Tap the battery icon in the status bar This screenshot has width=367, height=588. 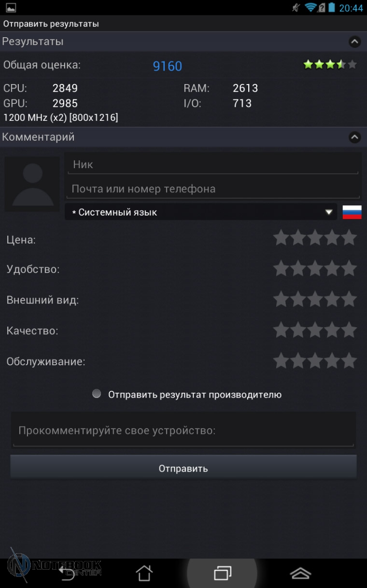[332, 7]
